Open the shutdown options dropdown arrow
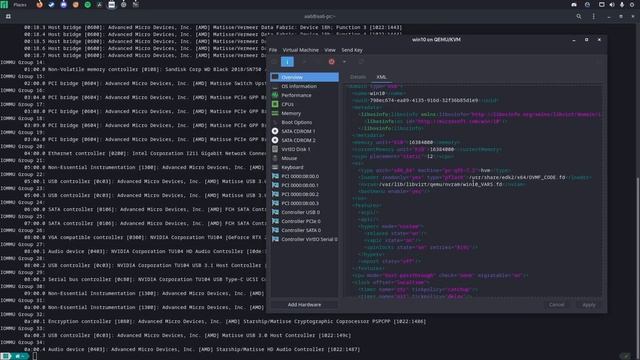Viewport: 640px width, 360px height. 344,62
